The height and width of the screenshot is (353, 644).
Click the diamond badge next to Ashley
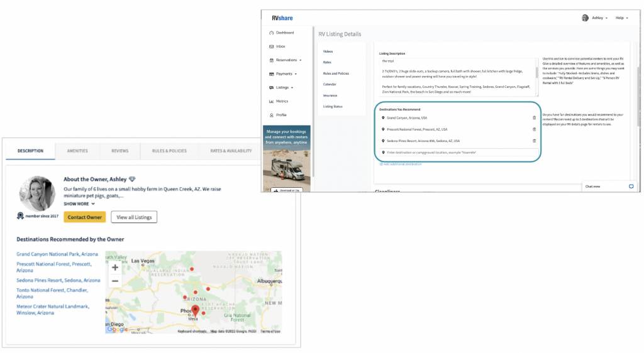(132, 179)
